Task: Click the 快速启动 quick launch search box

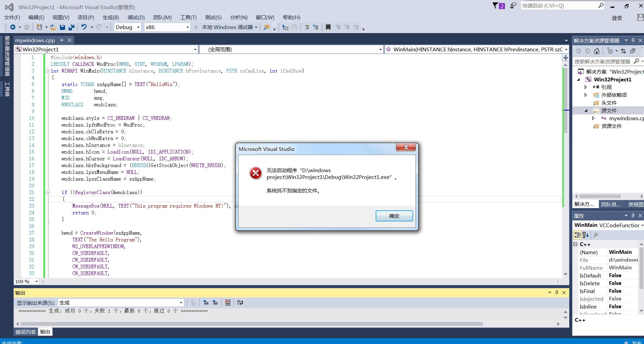Action: pyautogui.click(x=563, y=6)
